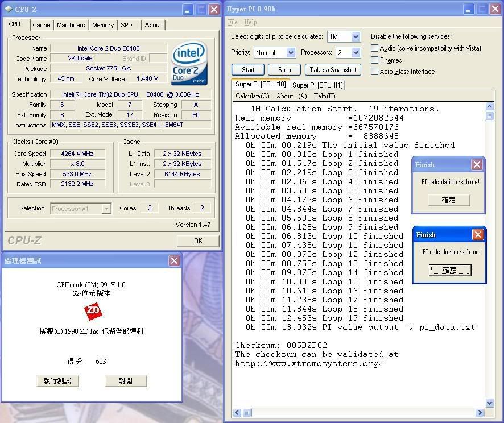The height and width of the screenshot is (423, 504).
Task: Close the lower Finish dialog
Action: tap(478, 234)
